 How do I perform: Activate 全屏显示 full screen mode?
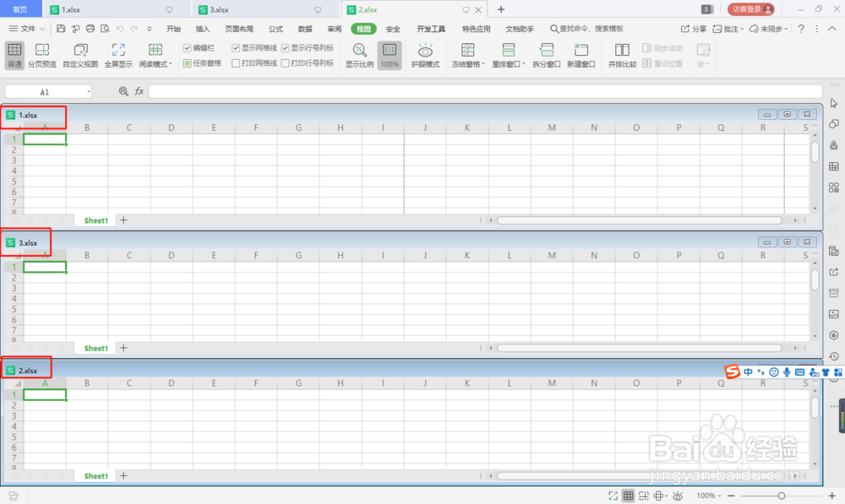(x=118, y=56)
